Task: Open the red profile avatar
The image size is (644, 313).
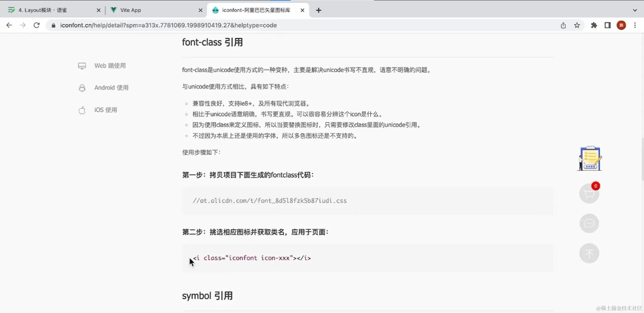Action: pyautogui.click(x=621, y=25)
